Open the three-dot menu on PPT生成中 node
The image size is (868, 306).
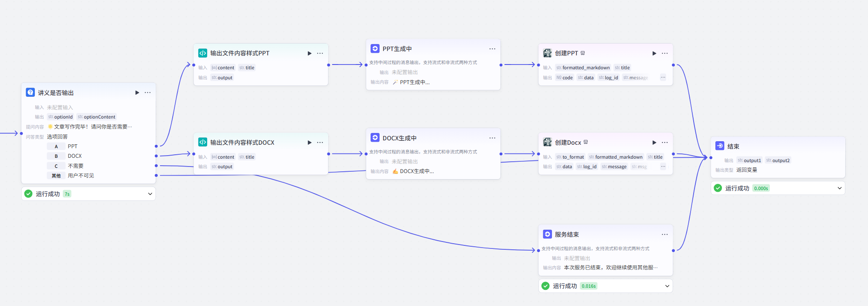(492, 49)
